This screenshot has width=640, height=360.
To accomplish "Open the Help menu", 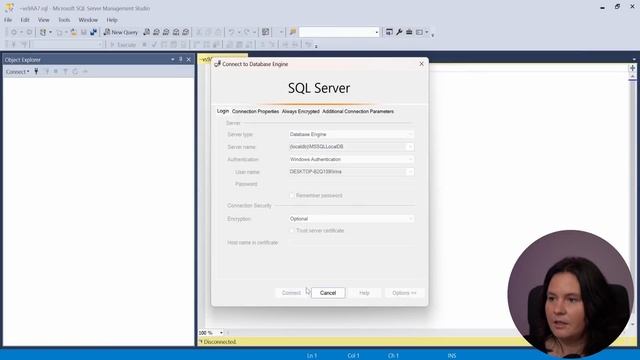I will click(112, 20).
